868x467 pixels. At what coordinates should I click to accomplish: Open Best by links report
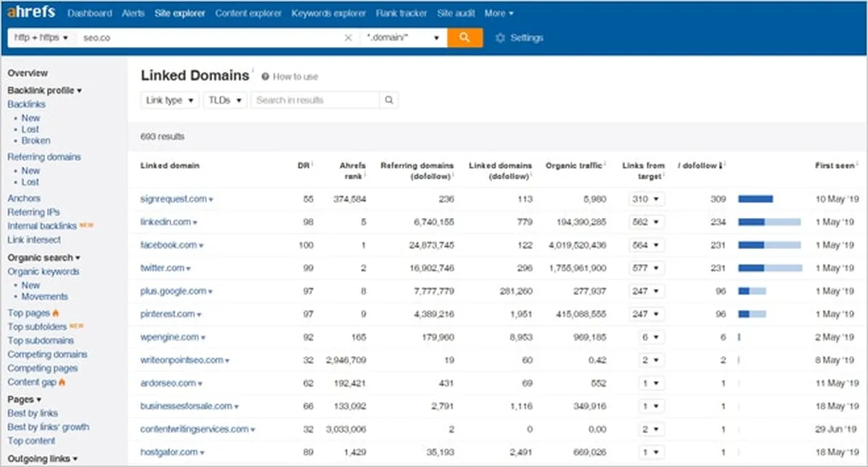tap(33, 413)
